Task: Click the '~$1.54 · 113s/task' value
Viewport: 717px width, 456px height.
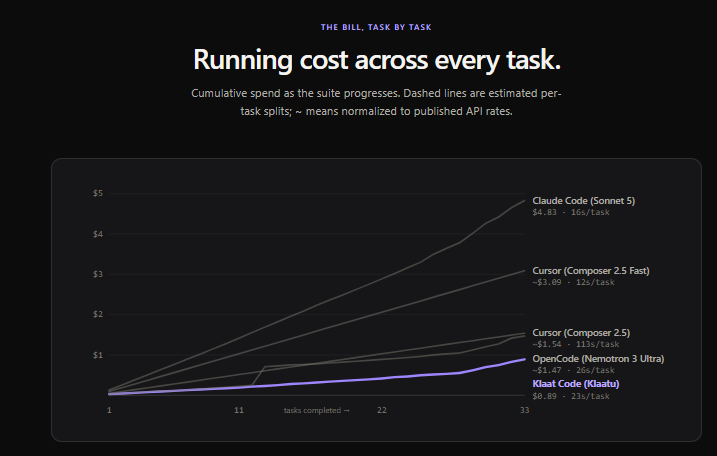Action: (x=576, y=344)
